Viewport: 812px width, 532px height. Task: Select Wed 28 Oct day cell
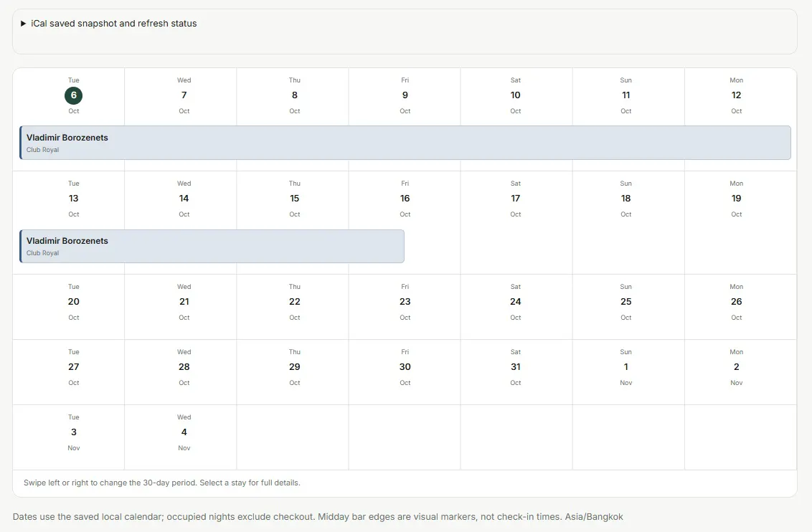[180, 372]
